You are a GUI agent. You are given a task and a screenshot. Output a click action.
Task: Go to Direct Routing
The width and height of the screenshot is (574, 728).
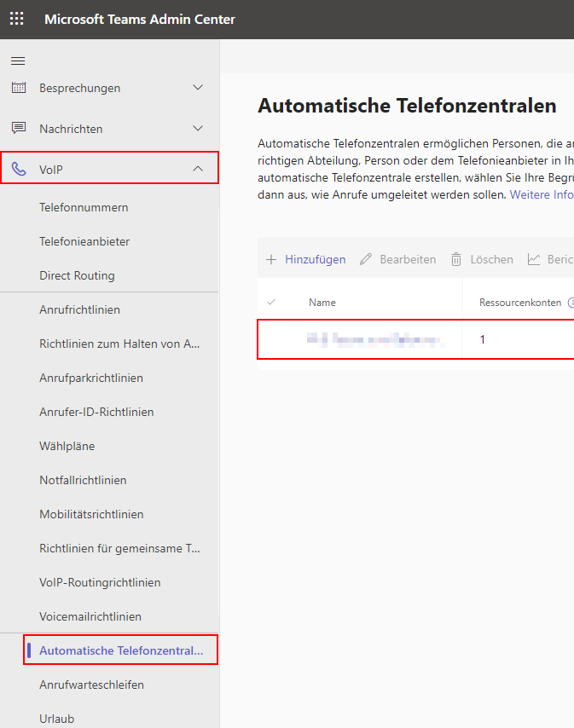point(77,275)
